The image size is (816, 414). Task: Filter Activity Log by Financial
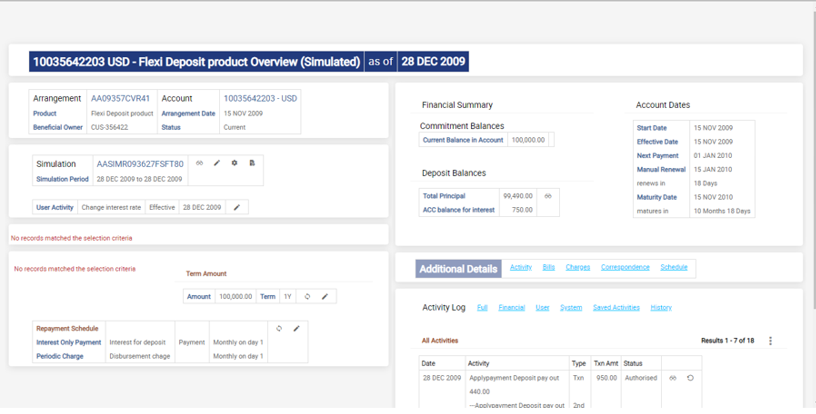tap(511, 308)
